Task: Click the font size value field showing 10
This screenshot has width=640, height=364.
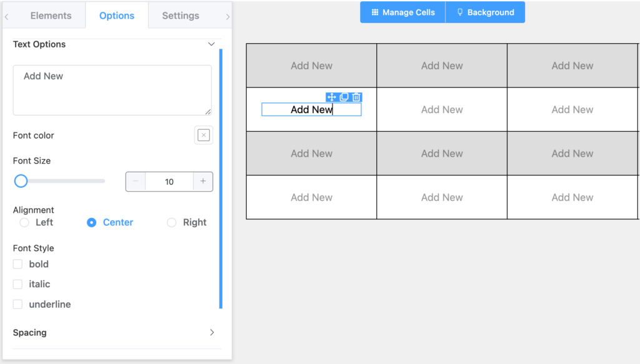Action: pyautogui.click(x=169, y=182)
